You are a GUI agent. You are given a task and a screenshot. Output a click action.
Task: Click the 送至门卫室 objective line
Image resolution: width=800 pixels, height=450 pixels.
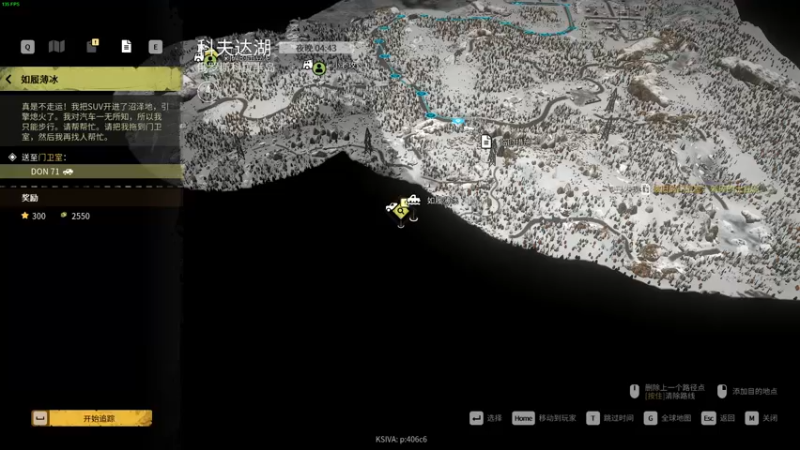44,157
